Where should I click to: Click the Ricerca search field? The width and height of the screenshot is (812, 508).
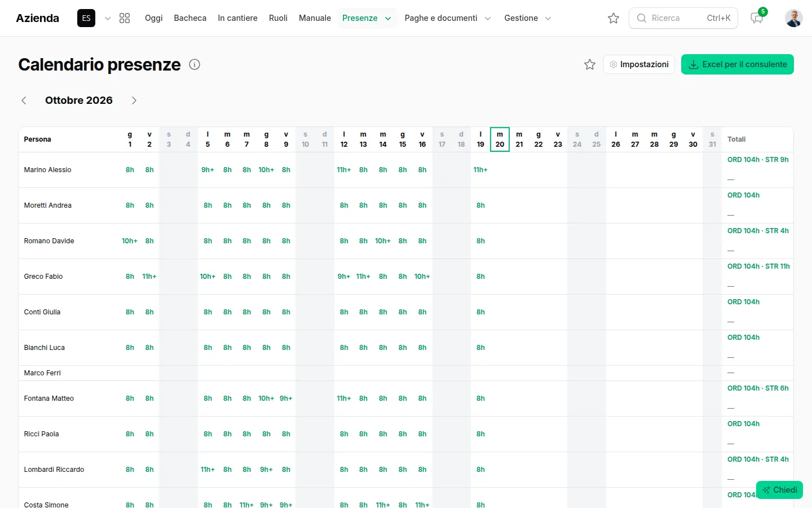pyautogui.click(x=683, y=18)
